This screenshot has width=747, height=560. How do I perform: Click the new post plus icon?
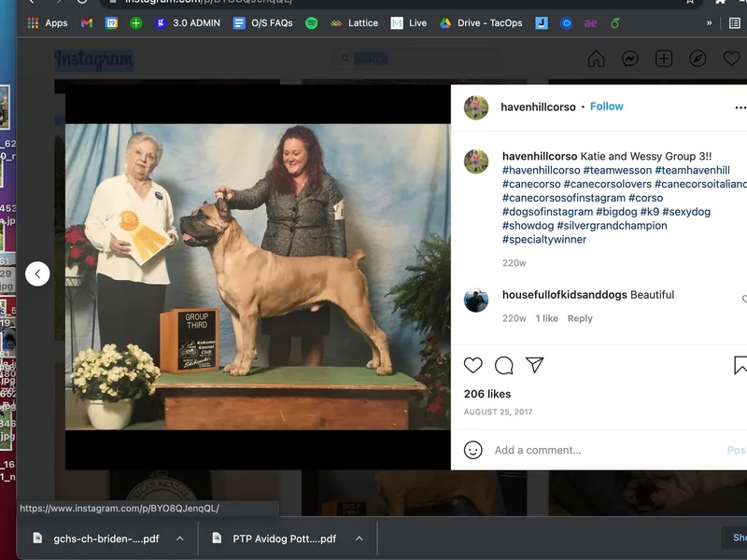tap(664, 59)
